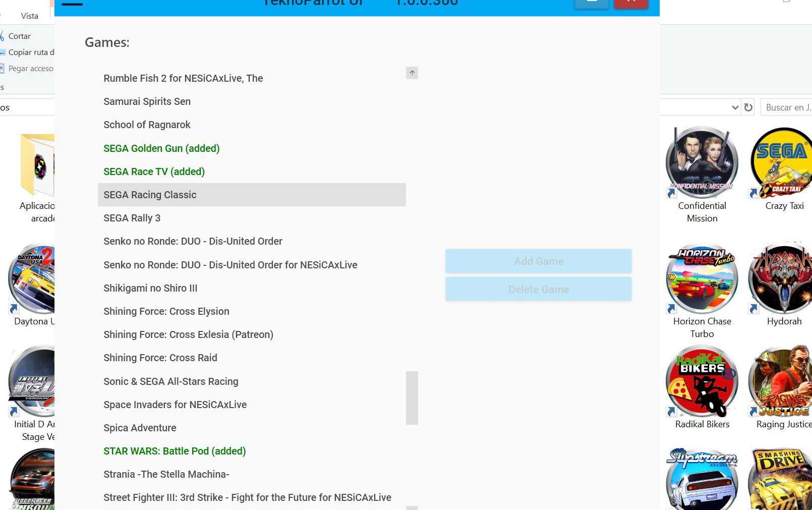Click the Delete Game button

pyautogui.click(x=539, y=290)
